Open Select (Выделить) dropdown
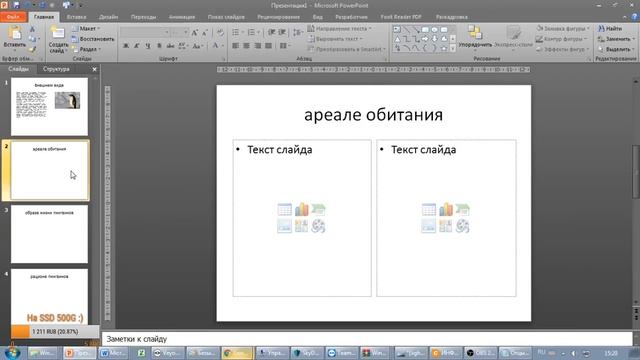The image size is (640, 360). [616, 49]
